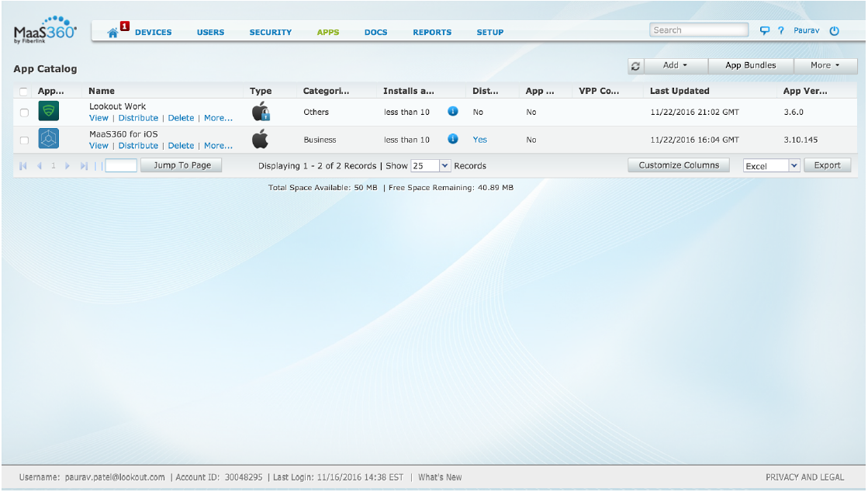
Task: Click the MaaS360 logo
Action: [x=45, y=30]
